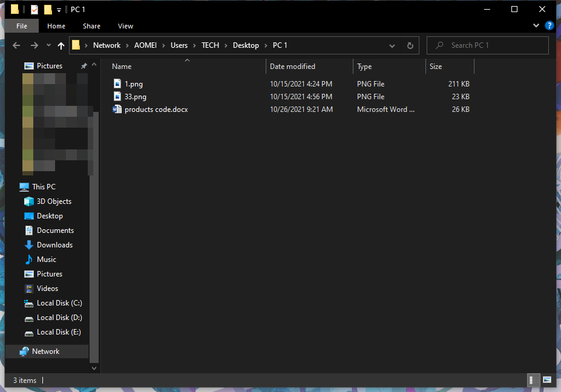This screenshot has width=561, height=392.
Task: Refresh the PC 1 folder view
Action: [x=410, y=45]
